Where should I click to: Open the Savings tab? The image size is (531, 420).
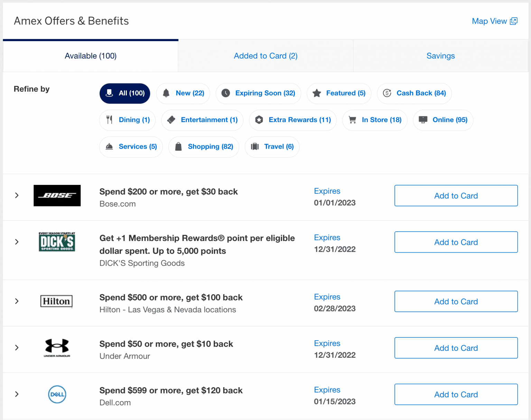click(440, 56)
